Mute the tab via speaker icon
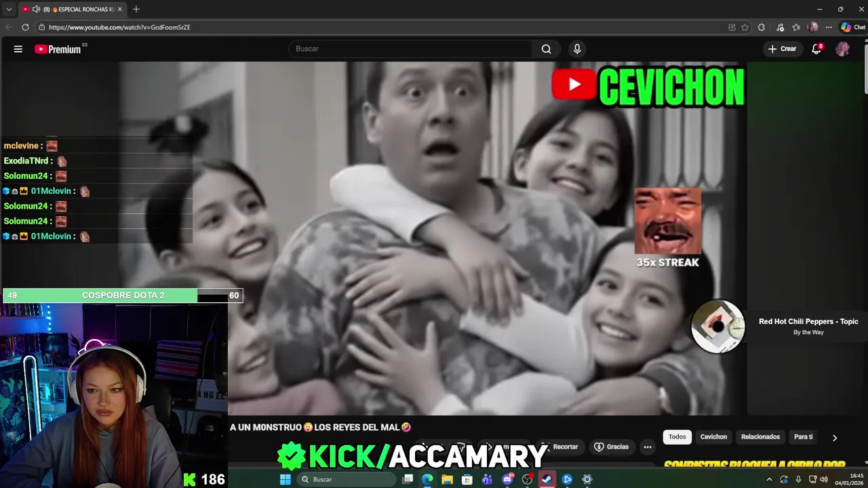 tap(36, 9)
